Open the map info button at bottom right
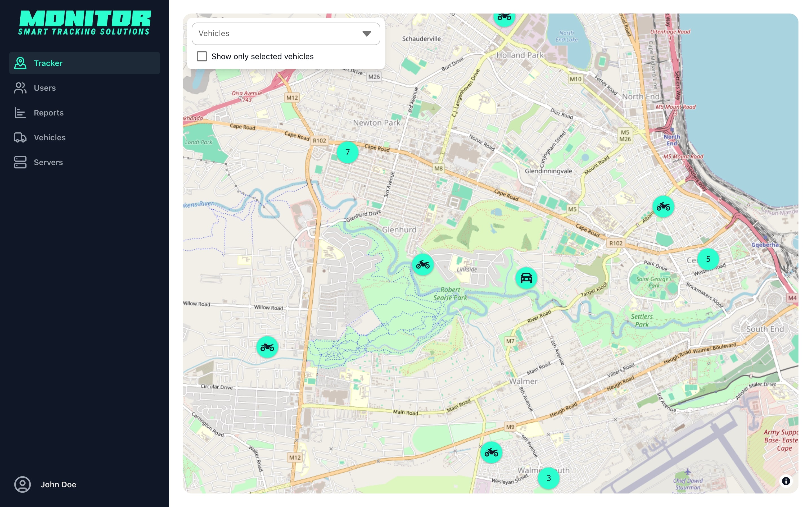Screen dimensions: 812x507 785,481
